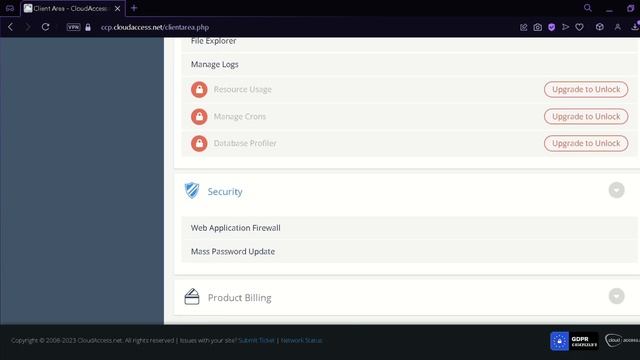The image size is (640, 360).
Task: Click the lock icon beside Database Profiler
Action: coord(199,143)
